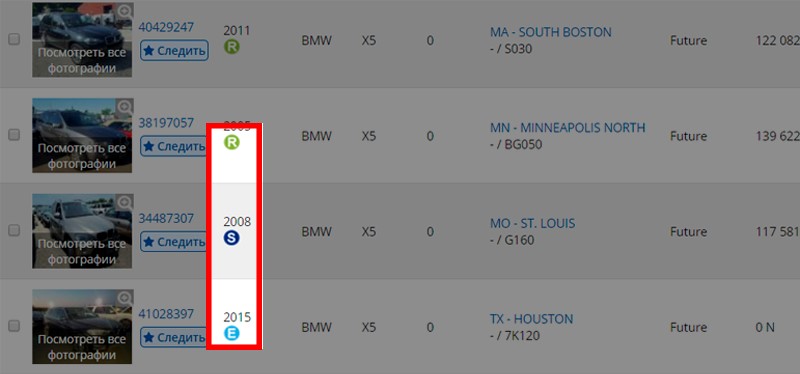Zoom the photo of lot 38197057
The width and height of the screenshot is (800, 374).
tap(125, 107)
